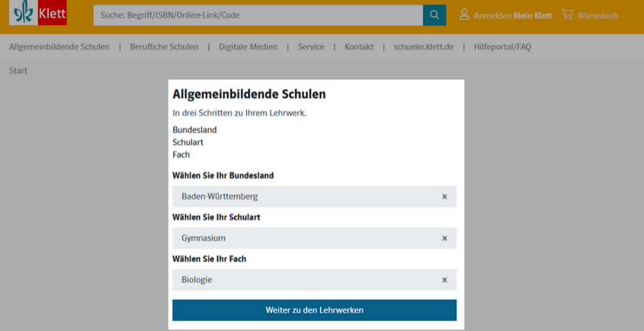Open the Kontakt page
The height and width of the screenshot is (331, 644).
click(x=359, y=47)
